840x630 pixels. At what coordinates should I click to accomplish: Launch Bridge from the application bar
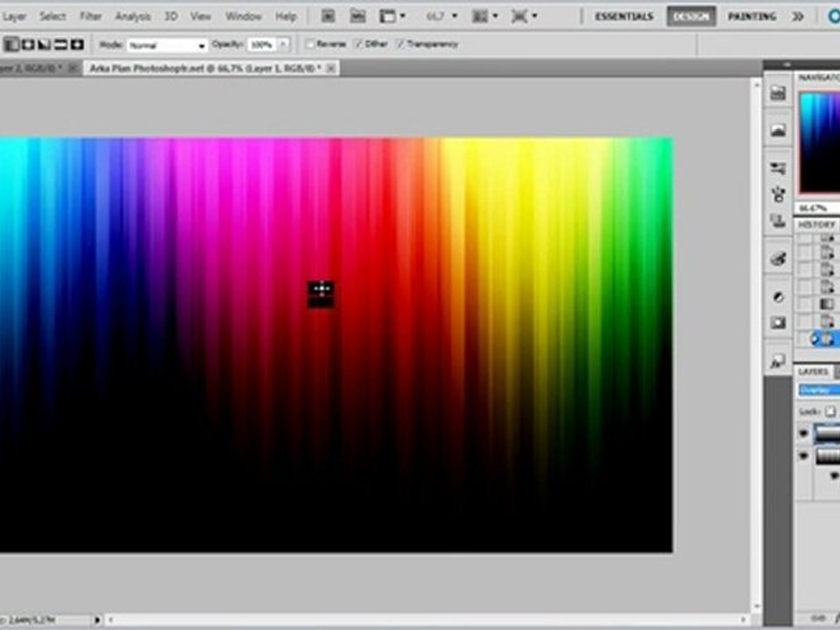click(328, 16)
